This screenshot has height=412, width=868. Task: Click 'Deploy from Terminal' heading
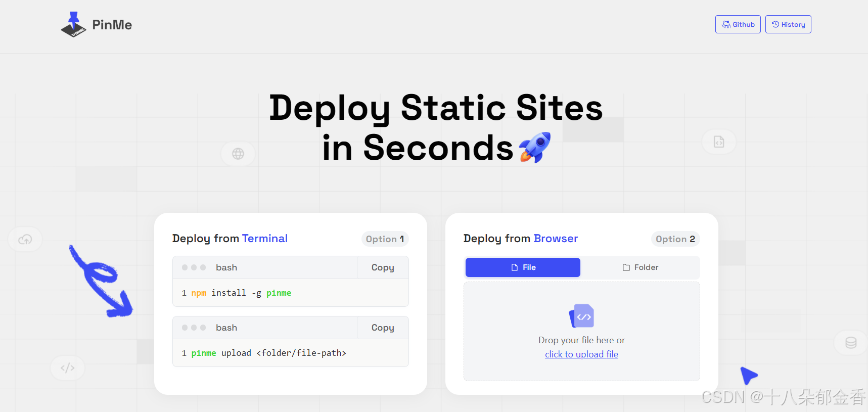click(230, 239)
